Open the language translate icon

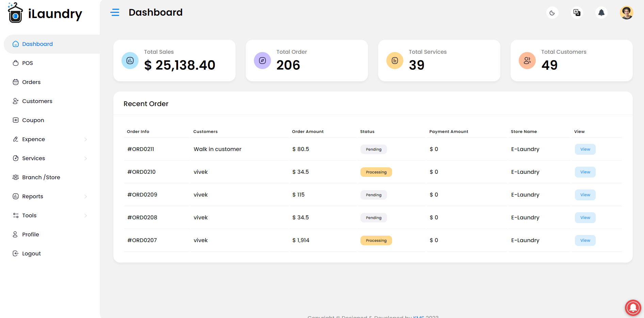pos(577,13)
